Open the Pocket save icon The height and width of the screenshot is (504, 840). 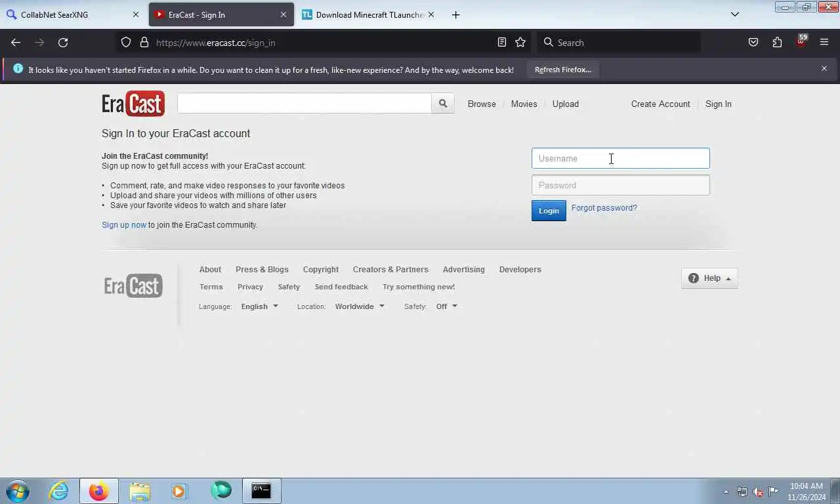[x=753, y=43]
